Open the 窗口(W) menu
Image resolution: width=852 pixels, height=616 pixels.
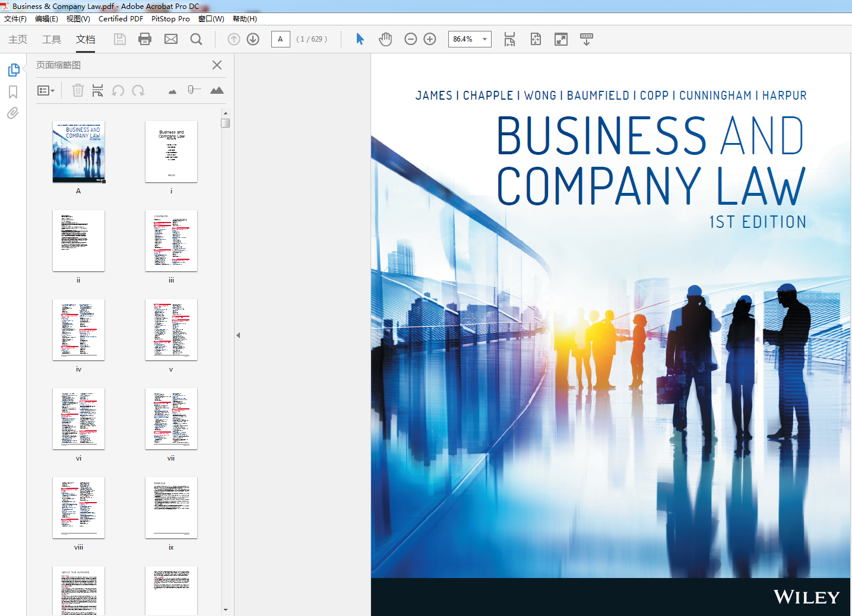point(211,19)
